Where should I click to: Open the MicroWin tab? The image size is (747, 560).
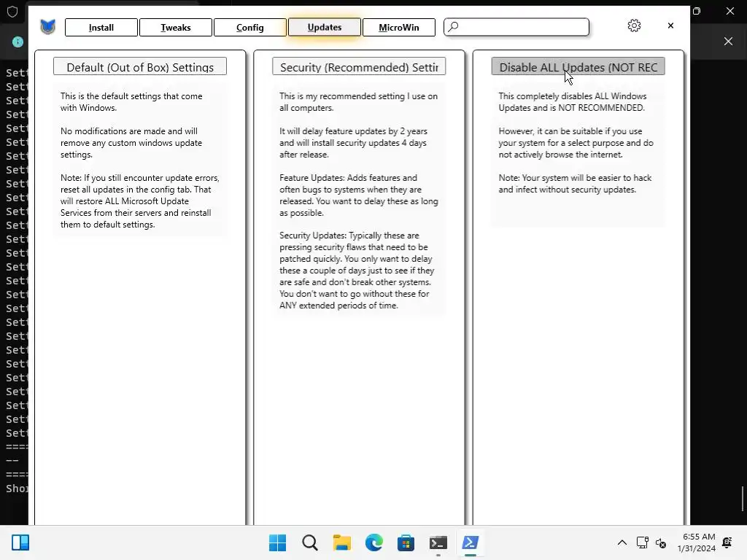[399, 27]
